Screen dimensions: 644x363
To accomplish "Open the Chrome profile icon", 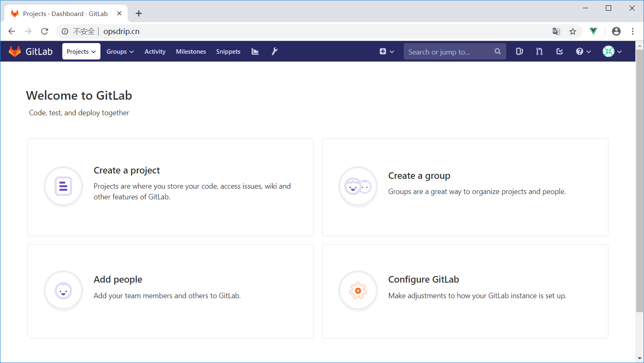I will coord(616,31).
